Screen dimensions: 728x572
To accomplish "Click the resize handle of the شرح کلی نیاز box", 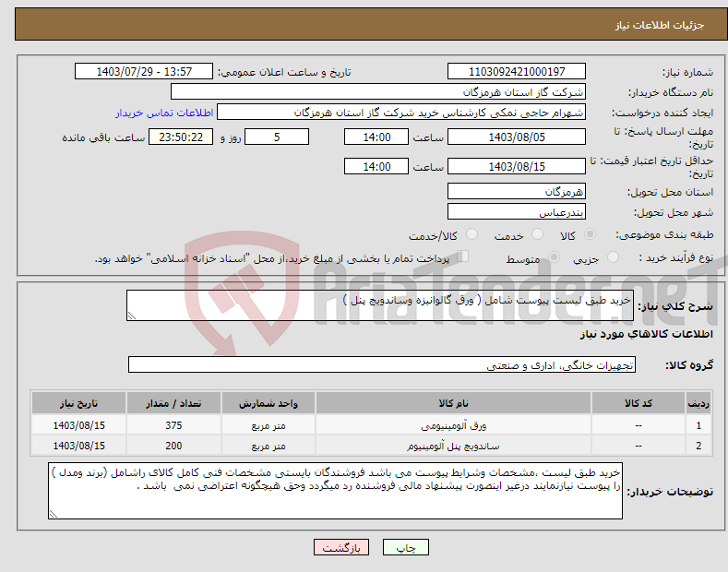I will (x=132, y=316).
